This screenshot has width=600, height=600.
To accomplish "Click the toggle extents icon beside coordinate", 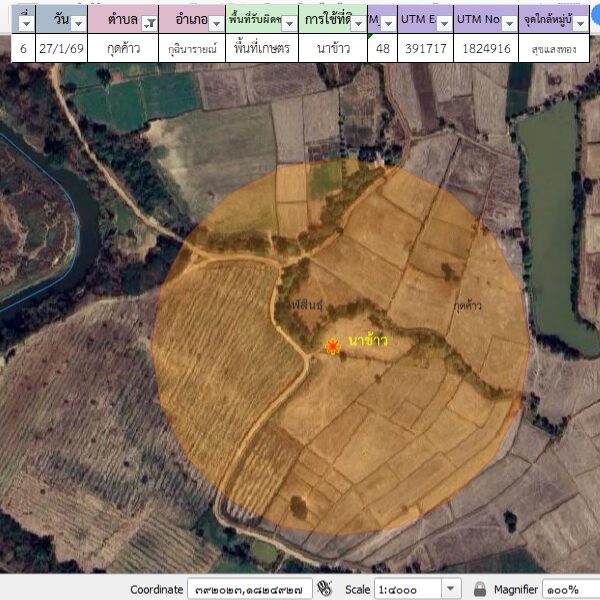I will [326, 589].
